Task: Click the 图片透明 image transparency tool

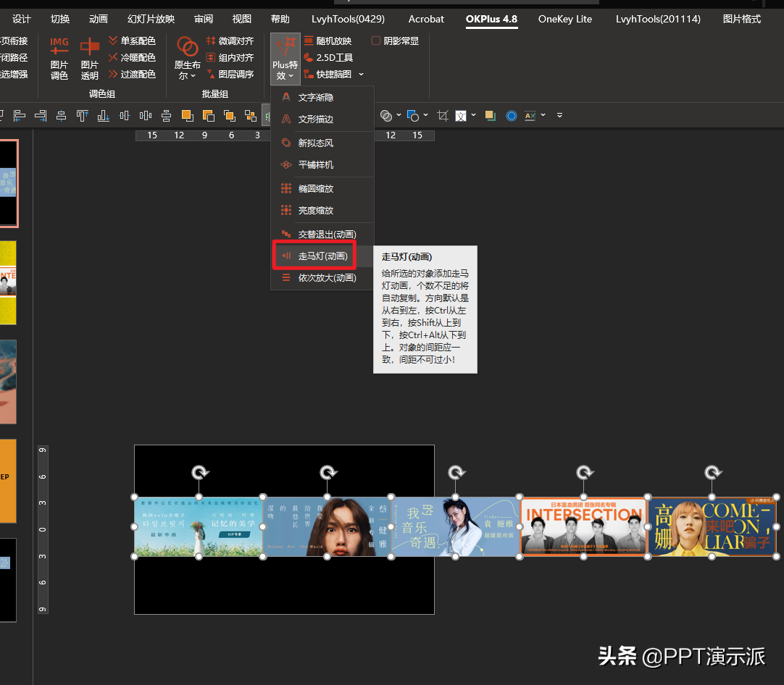Action: tap(90, 59)
